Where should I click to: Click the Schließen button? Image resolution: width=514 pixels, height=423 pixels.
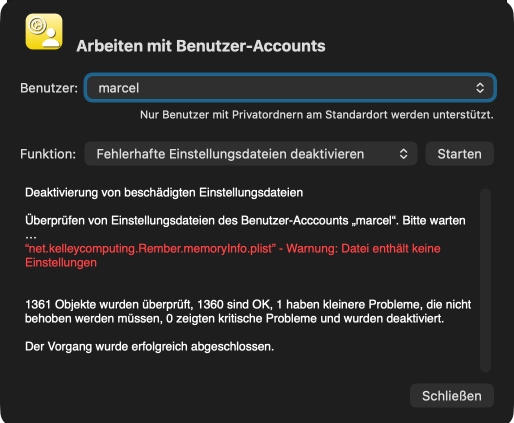click(452, 396)
